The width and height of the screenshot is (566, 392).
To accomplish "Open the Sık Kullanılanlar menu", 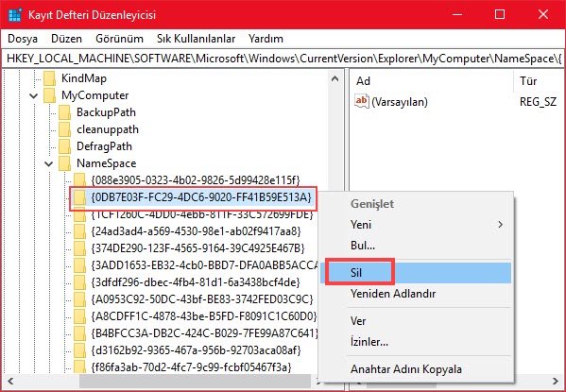I will (x=196, y=39).
